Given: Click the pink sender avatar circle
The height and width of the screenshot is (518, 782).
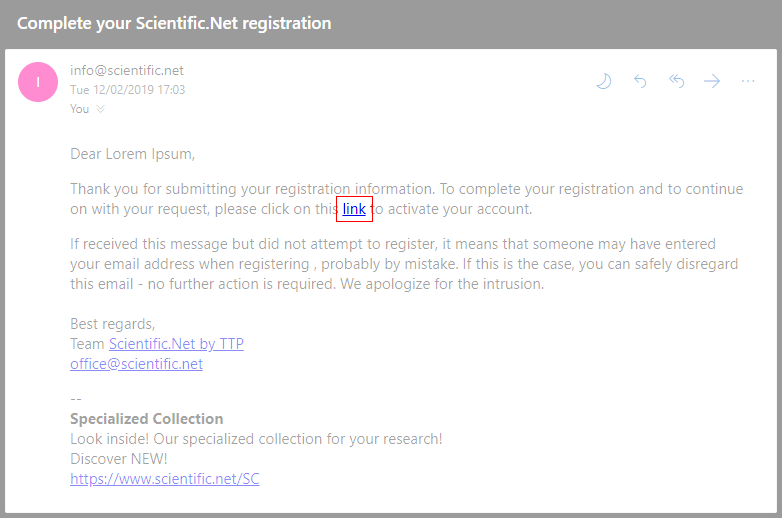Looking at the screenshot, I should (x=38, y=82).
